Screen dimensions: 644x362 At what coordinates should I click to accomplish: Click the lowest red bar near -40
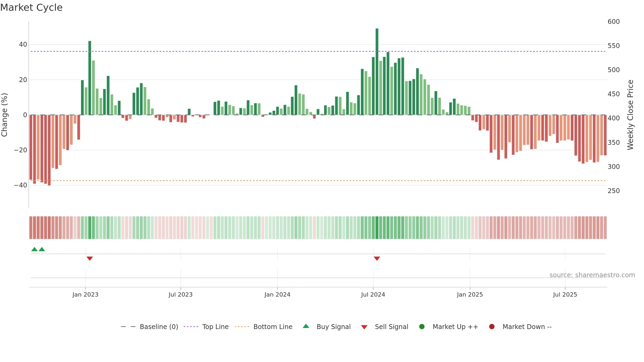(x=49, y=150)
